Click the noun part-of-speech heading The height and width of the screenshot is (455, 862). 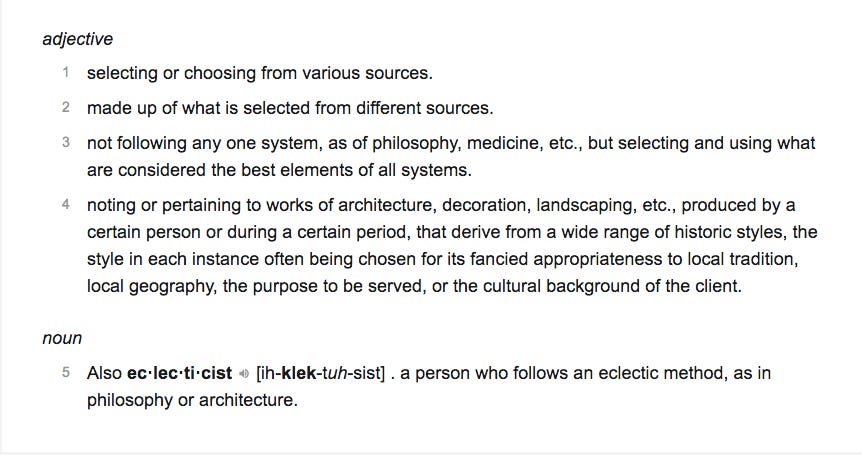62,338
